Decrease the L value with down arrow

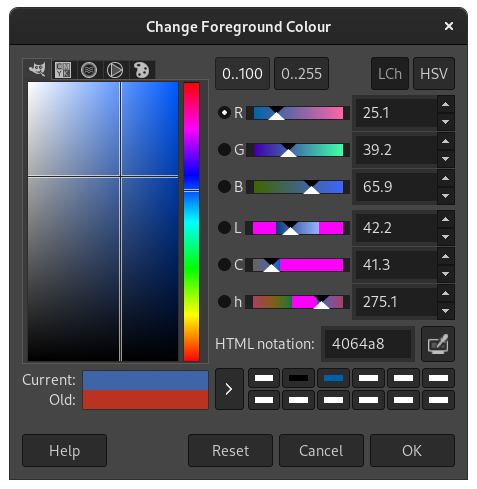446,237
